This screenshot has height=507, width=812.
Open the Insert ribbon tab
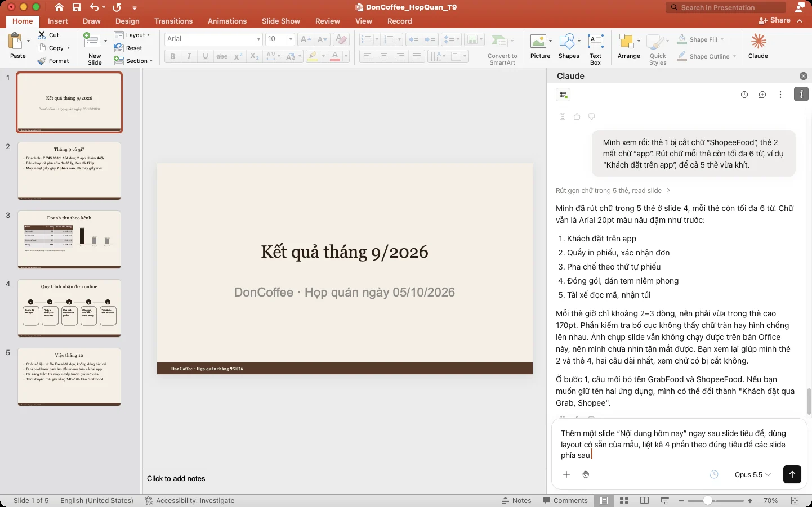coord(58,21)
